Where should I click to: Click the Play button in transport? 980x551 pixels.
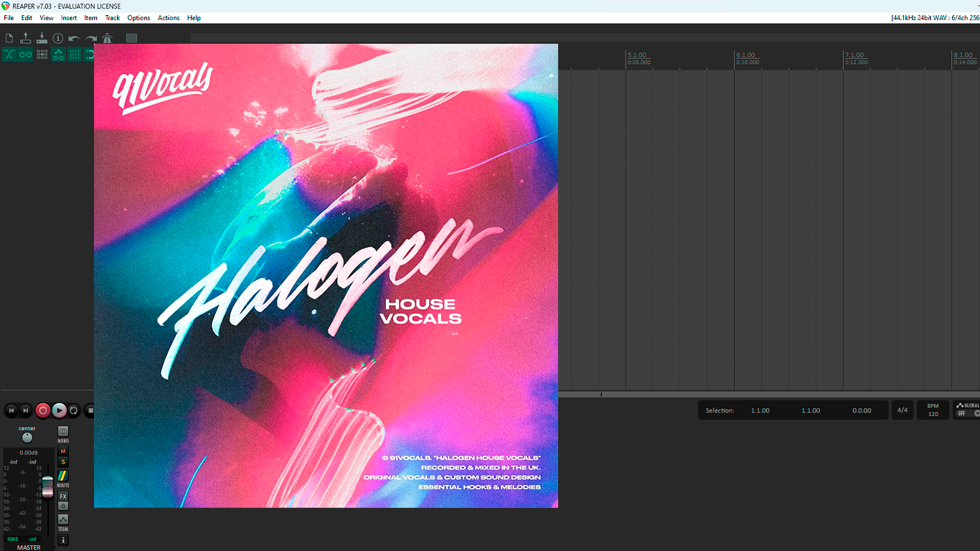(60, 410)
